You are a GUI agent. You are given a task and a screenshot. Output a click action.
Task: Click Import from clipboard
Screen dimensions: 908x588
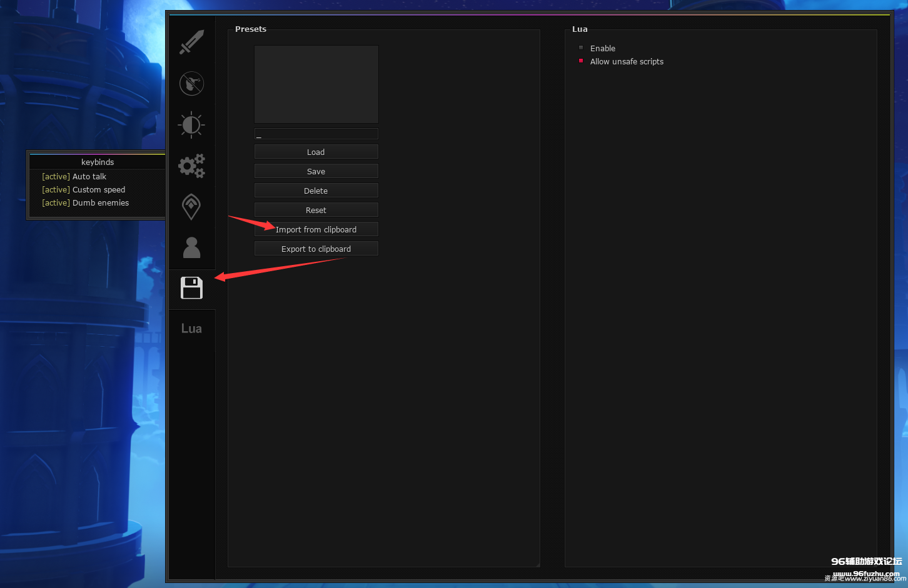tap(316, 229)
